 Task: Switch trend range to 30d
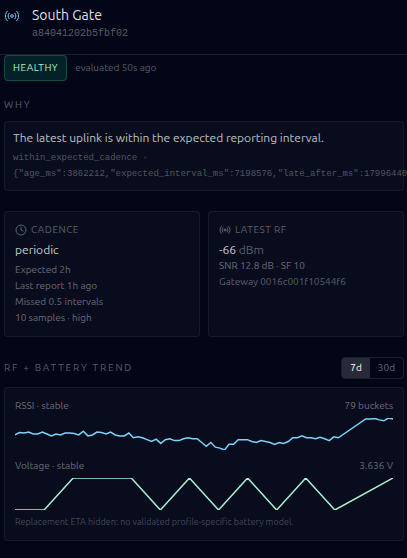click(x=386, y=368)
